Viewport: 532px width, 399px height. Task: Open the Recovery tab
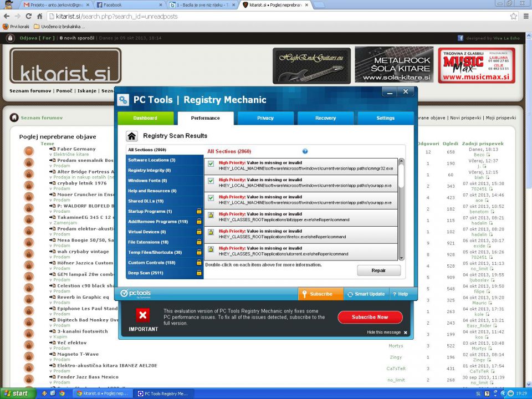pos(325,118)
